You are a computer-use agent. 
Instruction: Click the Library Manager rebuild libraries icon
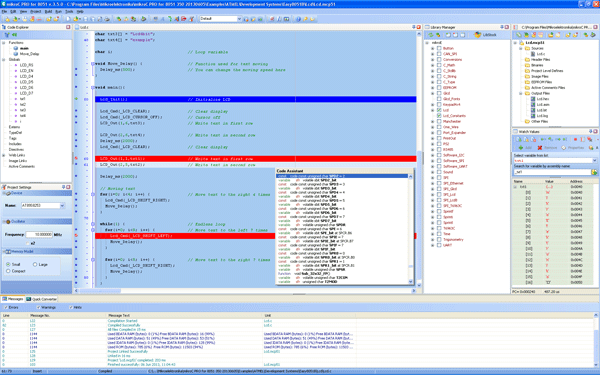[x=438, y=35]
